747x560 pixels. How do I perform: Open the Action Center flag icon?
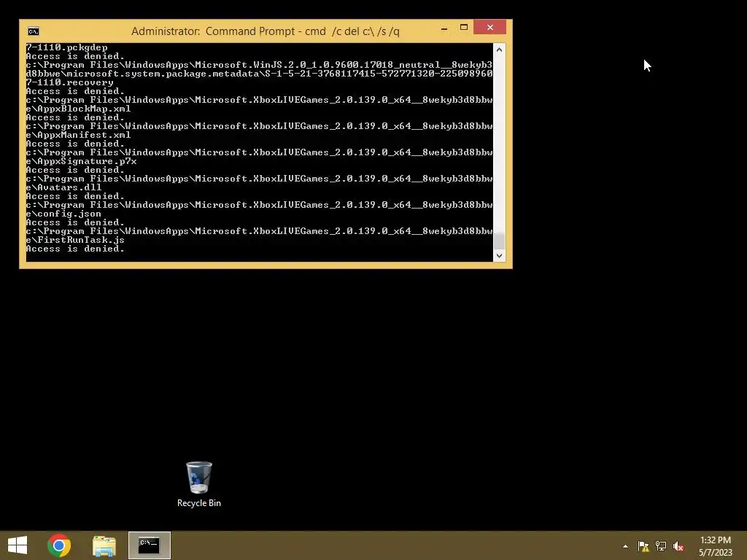pyautogui.click(x=643, y=546)
